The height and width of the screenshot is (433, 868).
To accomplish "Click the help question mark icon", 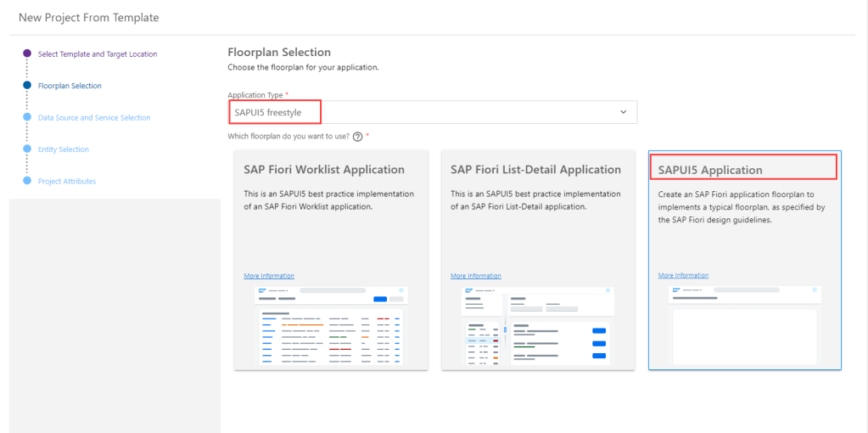I will pos(358,137).
